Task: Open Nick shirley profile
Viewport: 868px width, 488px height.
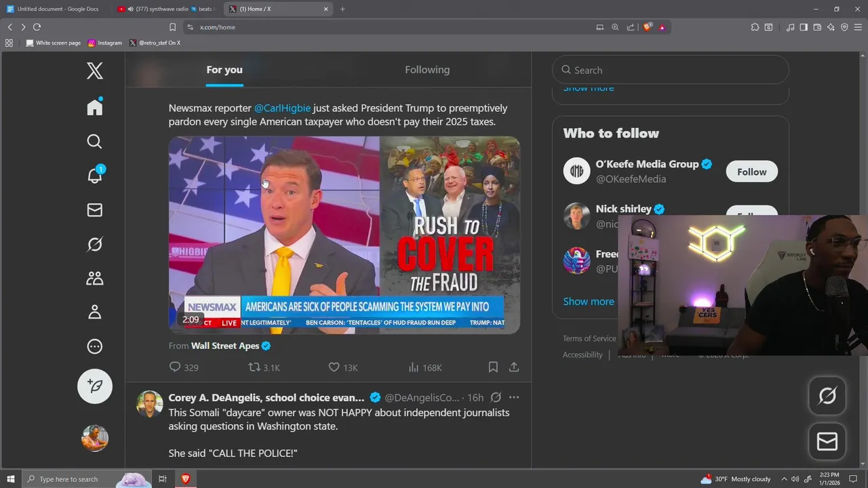Action: coord(623,209)
